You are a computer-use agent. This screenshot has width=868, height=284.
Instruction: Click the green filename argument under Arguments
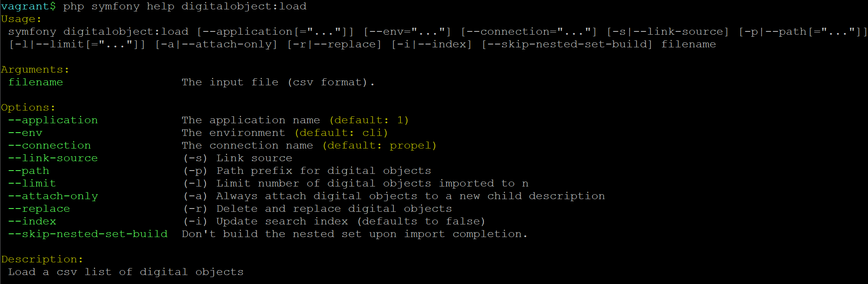click(36, 82)
